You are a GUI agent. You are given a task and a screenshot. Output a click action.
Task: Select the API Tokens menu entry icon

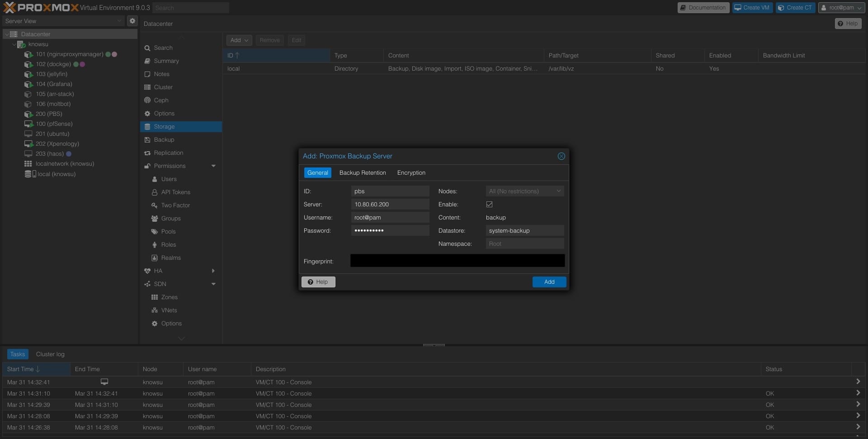click(x=155, y=192)
